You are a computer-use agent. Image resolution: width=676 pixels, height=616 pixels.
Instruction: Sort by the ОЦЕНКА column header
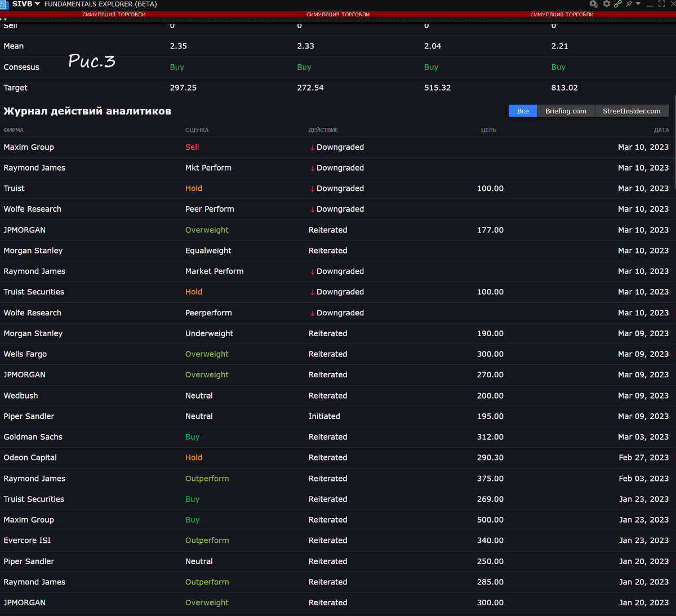click(197, 130)
